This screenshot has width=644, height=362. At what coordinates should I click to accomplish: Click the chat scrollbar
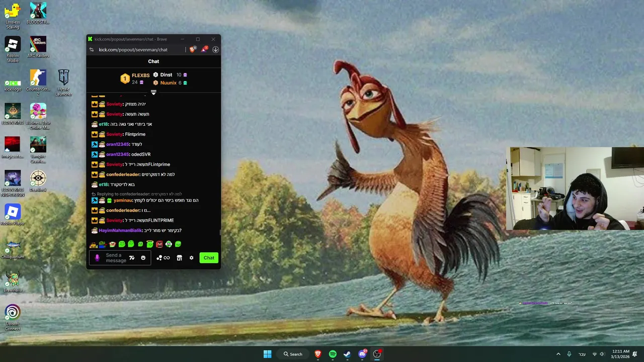coord(220,232)
